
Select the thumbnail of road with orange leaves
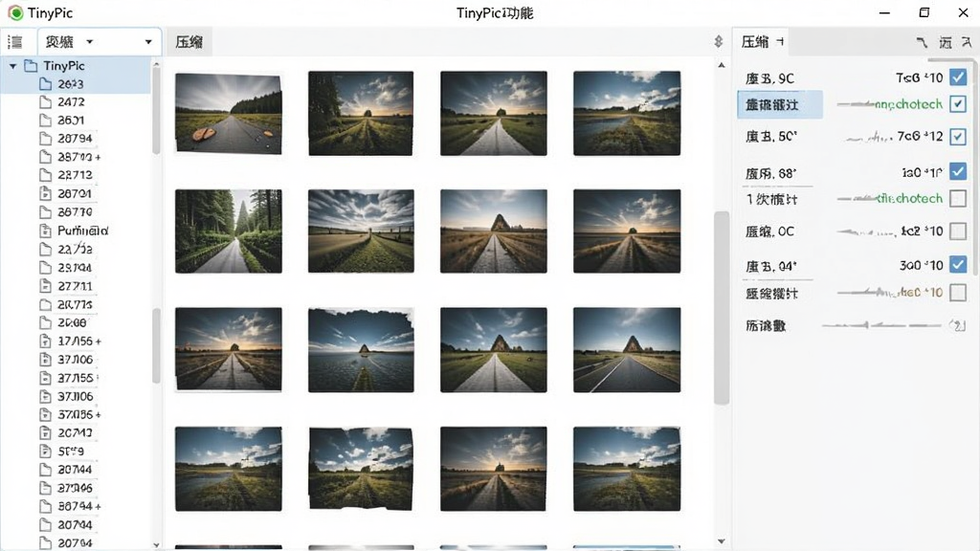click(x=228, y=113)
